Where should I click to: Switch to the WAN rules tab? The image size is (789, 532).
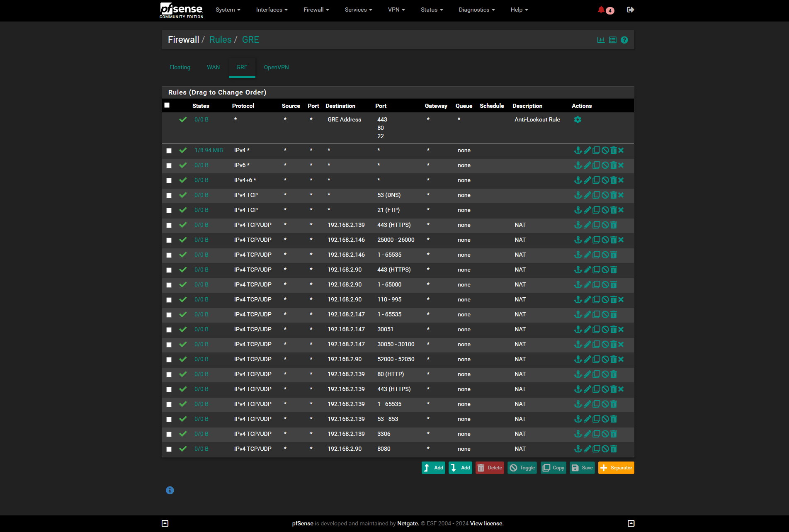pos(213,67)
